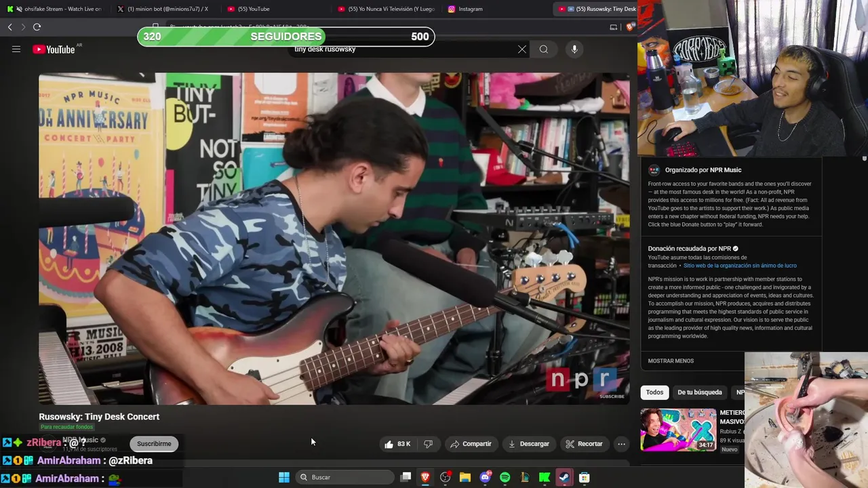This screenshot has width=868, height=488.
Task: Go to the YouTube home logo
Action: 54,49
